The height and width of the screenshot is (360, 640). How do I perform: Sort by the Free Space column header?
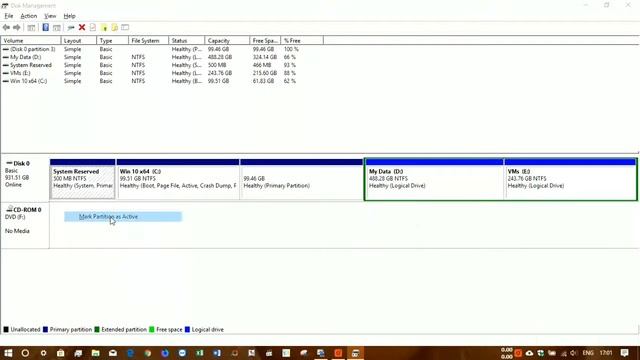pyautogui.click(x=265, y=41)
